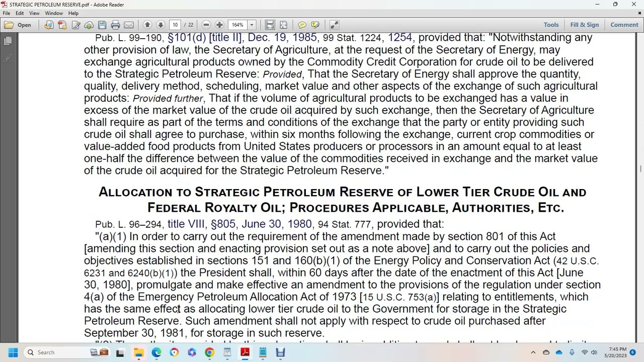The height and width of the screenshot is (362, 644).
Task: Follow the §101(d) [title II] link
Action: tap(205, 37)
